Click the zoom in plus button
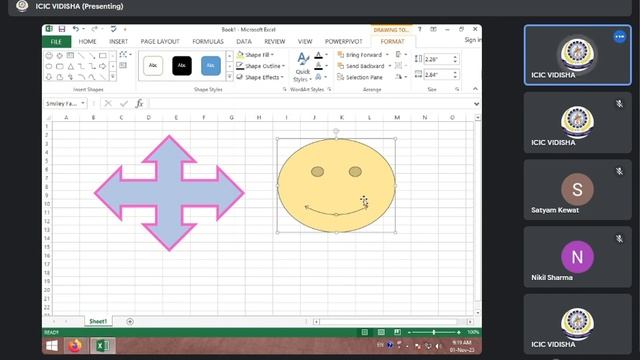This screenshot has height=360, width=640. point(459,332)
